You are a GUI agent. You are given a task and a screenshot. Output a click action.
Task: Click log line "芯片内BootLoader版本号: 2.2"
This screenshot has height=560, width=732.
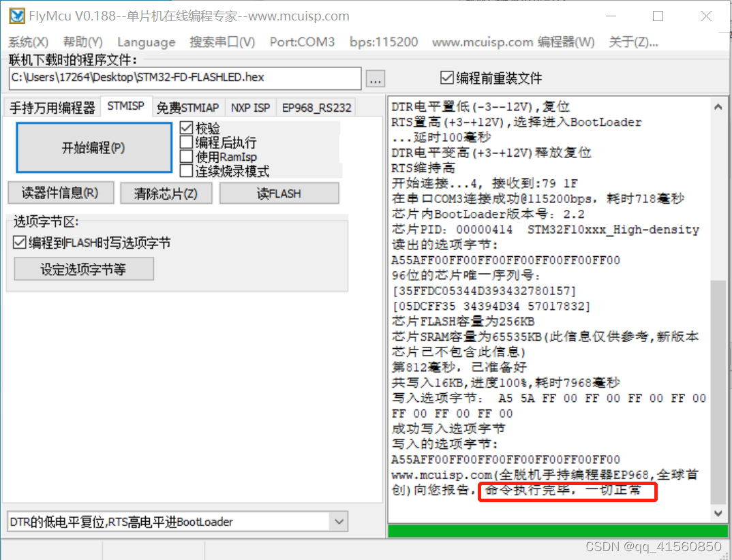click(488, 214)
